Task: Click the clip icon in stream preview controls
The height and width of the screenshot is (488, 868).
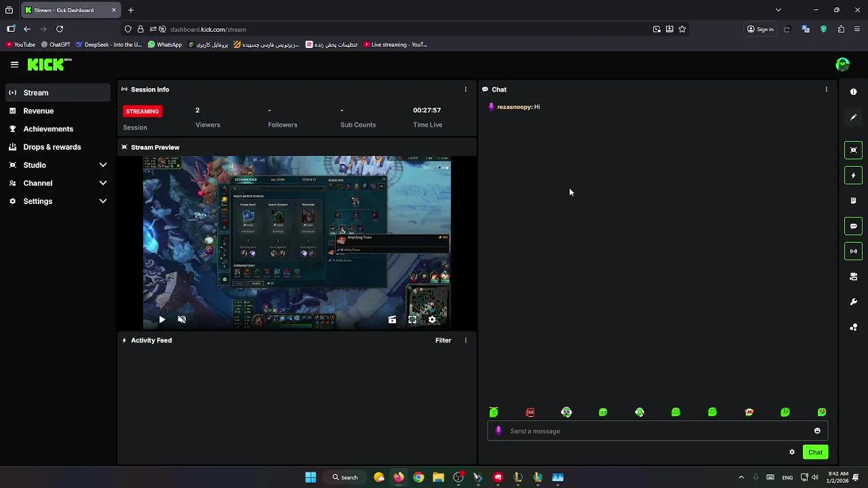Action: point(392,319)
